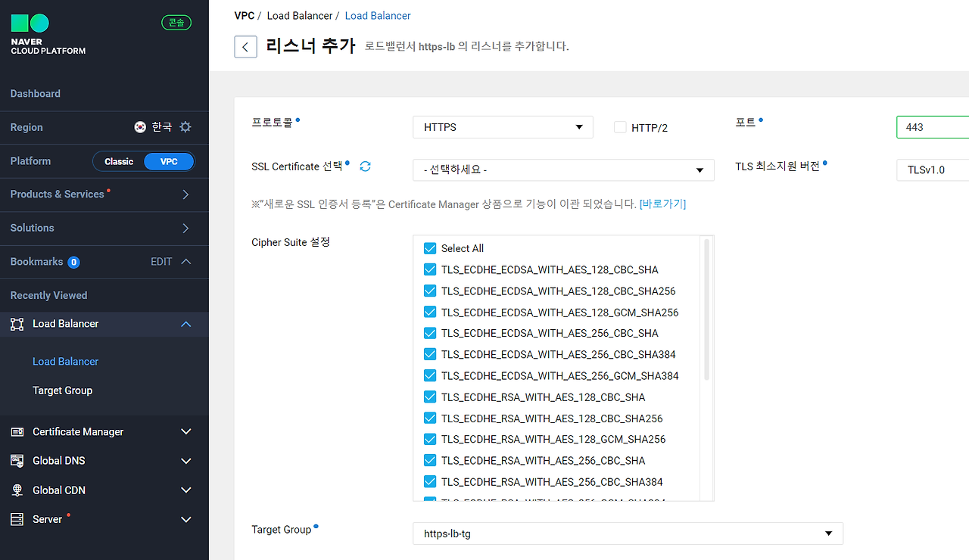Screen dimensions: 969x560
Task: Click the Server sidebar icon
Action: 17,519
